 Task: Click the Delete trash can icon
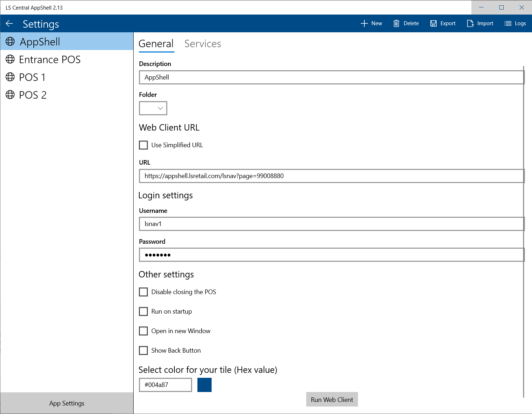tap(396, 23)
